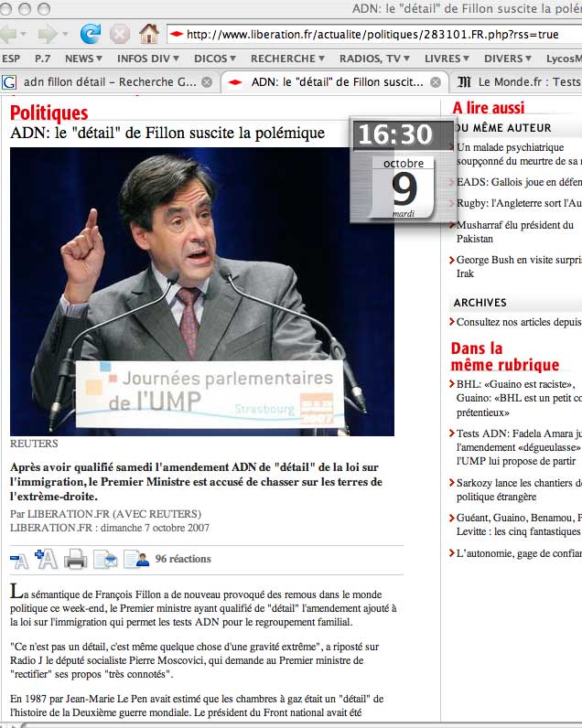Close the 'adn fillon détail' Google search tab
Screen dimensions: 582x728
(207, 82)
